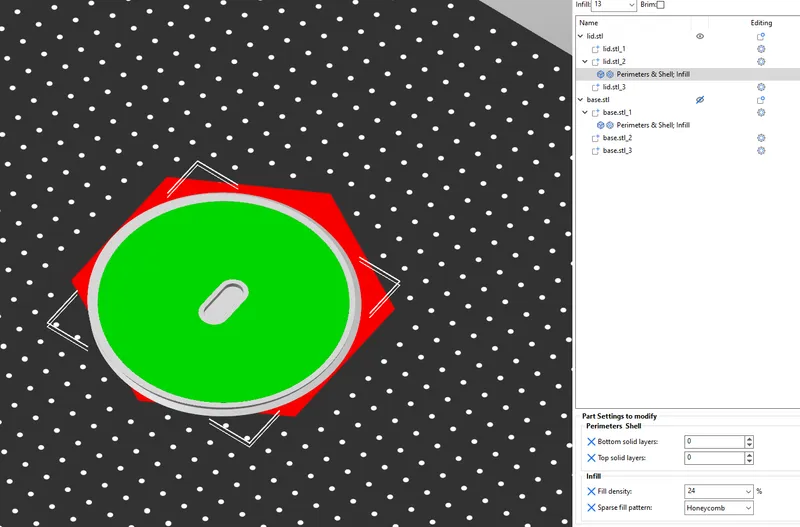Open the Fill density dropdown
Screen dimensions: 800x527
pyautogui.click(x=718, y=491)
